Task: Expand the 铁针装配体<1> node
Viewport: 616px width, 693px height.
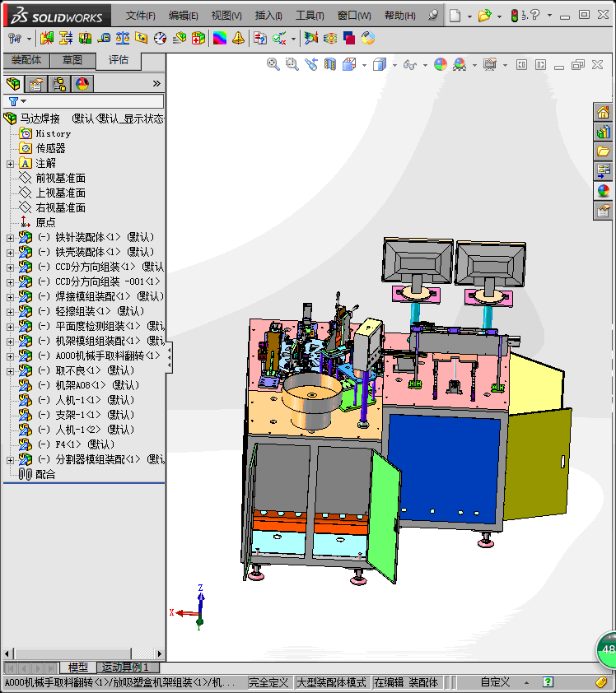Action: tap(10, 238)
